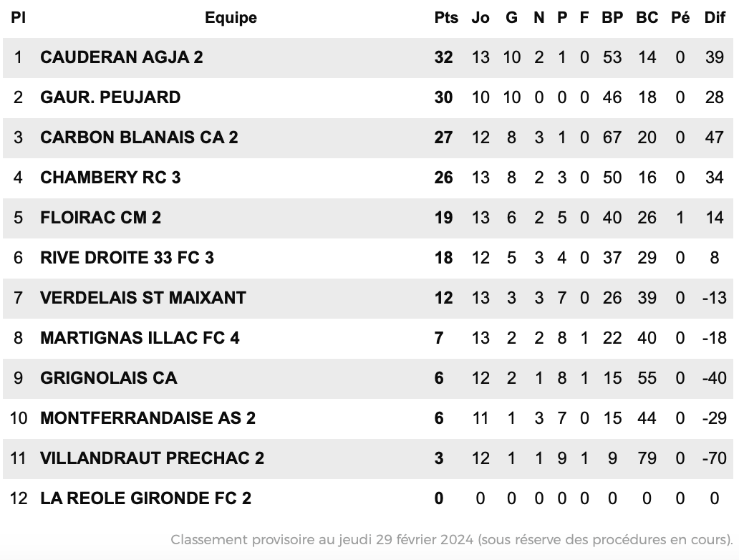739x560 pixels.
Task: Click the Pts column header
Action: point(446,17)
